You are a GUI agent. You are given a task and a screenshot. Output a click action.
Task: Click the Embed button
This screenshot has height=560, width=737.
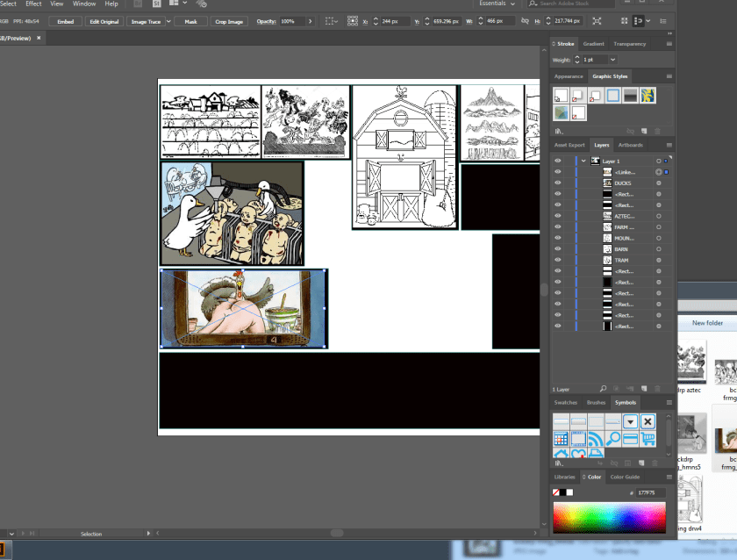coord(65,21)
